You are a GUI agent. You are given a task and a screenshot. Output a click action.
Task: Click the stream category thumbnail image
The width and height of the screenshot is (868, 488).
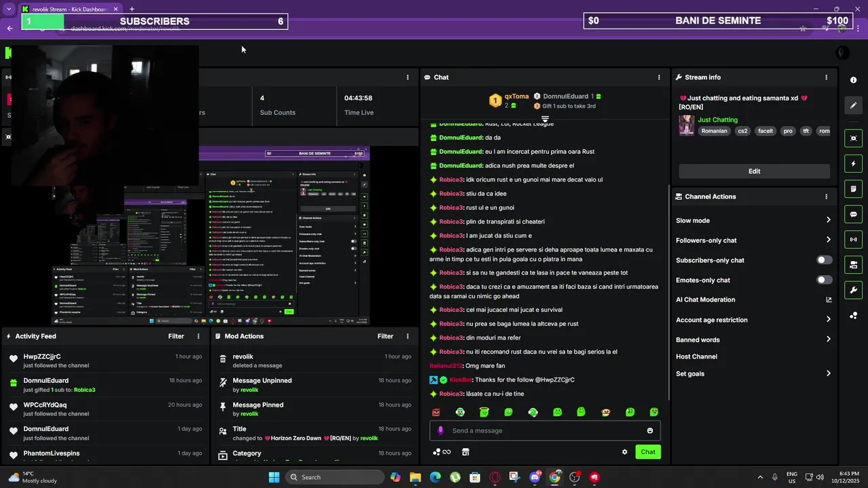point(686,125)
